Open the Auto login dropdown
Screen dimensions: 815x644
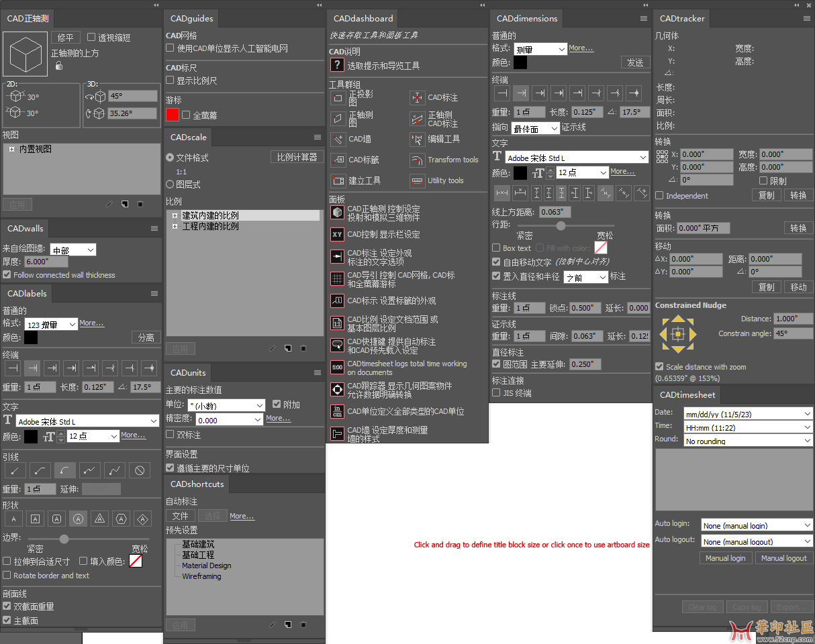tap(757, 525)
